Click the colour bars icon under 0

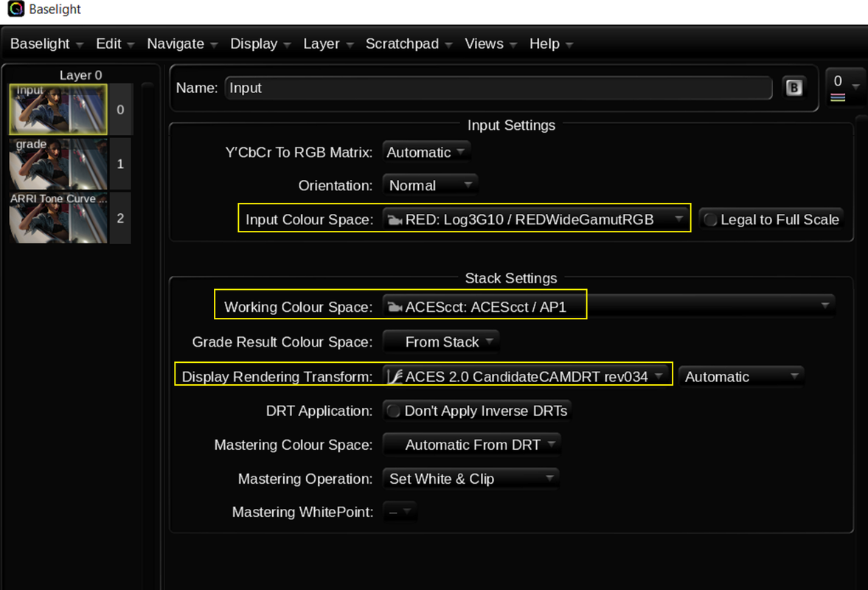tap(838, 97)
